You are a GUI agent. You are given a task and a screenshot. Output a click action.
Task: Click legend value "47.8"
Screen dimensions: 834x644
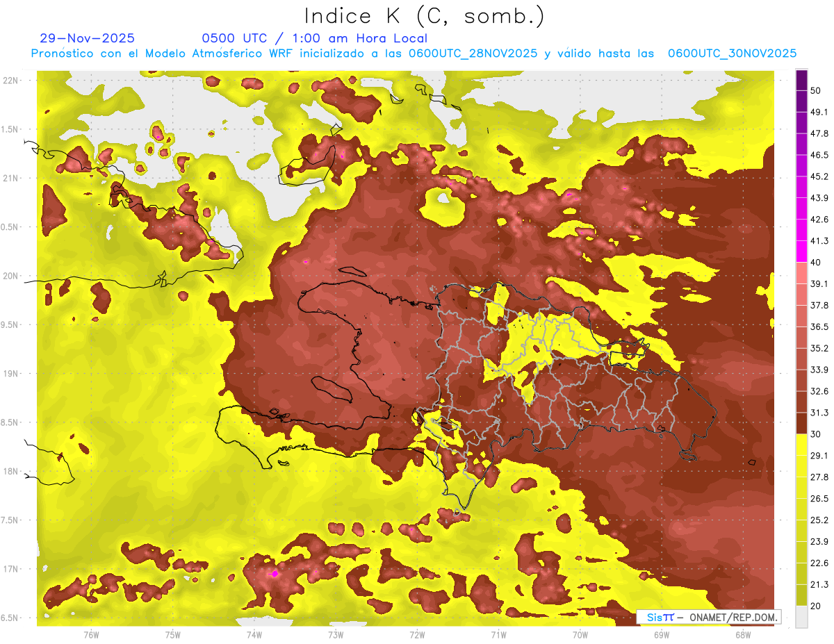(818, 133)
